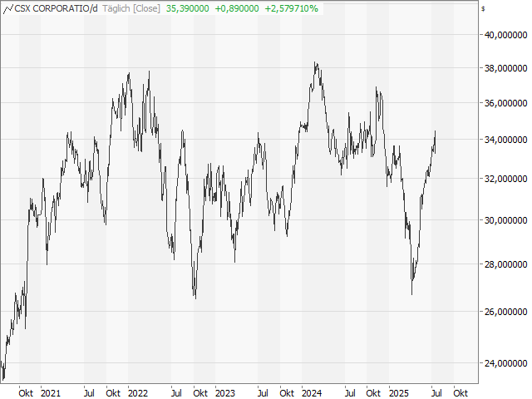Click the 34,000000 price axis label
Viewport: 532px width, 399px height.
click(x=506, y=140)
